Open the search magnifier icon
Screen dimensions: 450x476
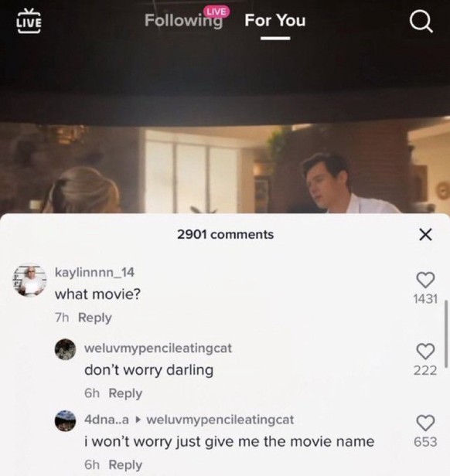click(421, 22)
